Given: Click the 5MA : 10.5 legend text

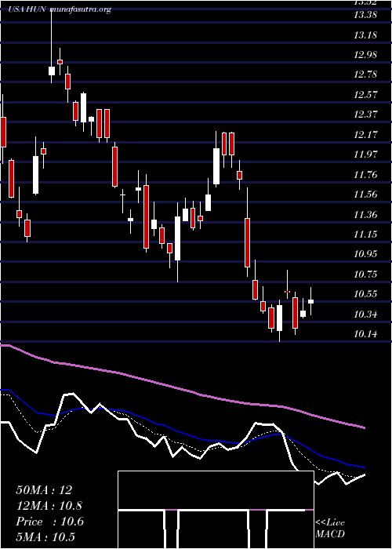Looking at the screenshot, I should point(45,536).
